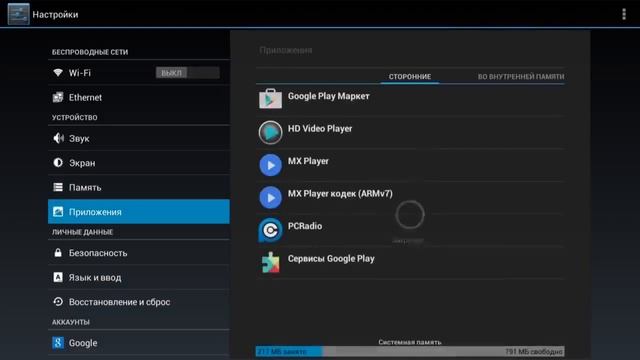
Task: Click the lock icon beside Безопасность
Action: point(58,253)
